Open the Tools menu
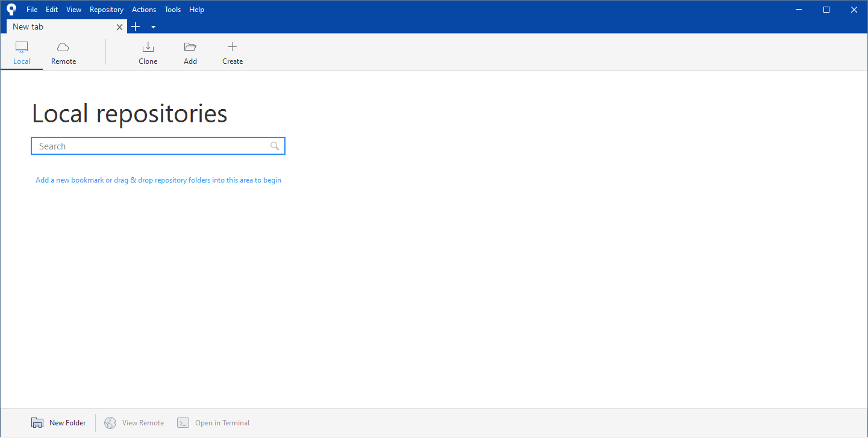Image resolution: width=868 pixels, height=438 pixels. tap(172, 9)
